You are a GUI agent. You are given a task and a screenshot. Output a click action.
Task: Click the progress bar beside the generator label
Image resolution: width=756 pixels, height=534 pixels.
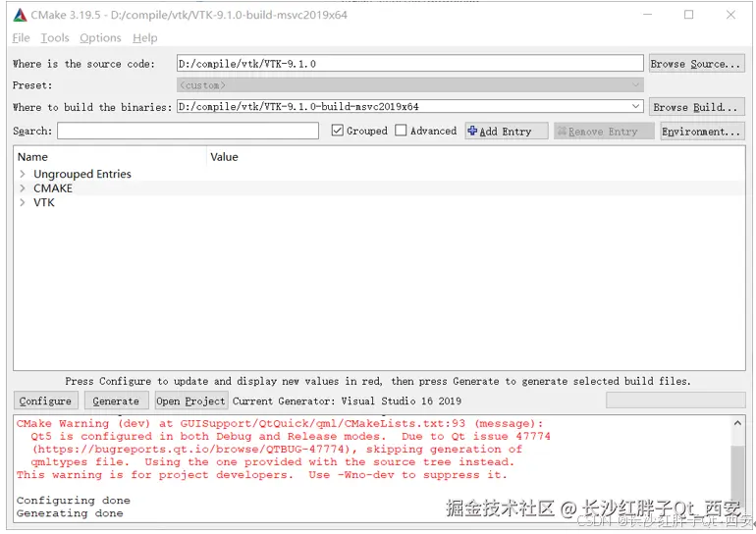pyautogui.click(x=675, y=400)
